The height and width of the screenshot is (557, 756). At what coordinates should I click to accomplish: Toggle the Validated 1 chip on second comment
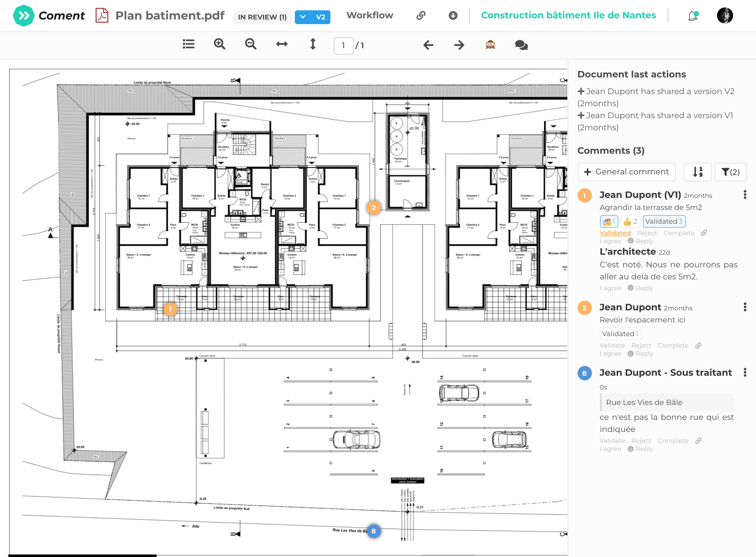tap(620, 334)
